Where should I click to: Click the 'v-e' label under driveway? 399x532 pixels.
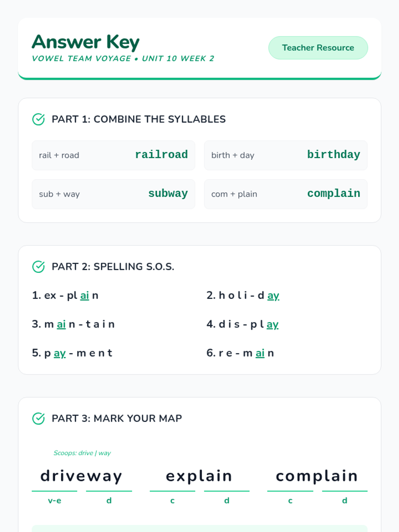[x=55, y=501]
